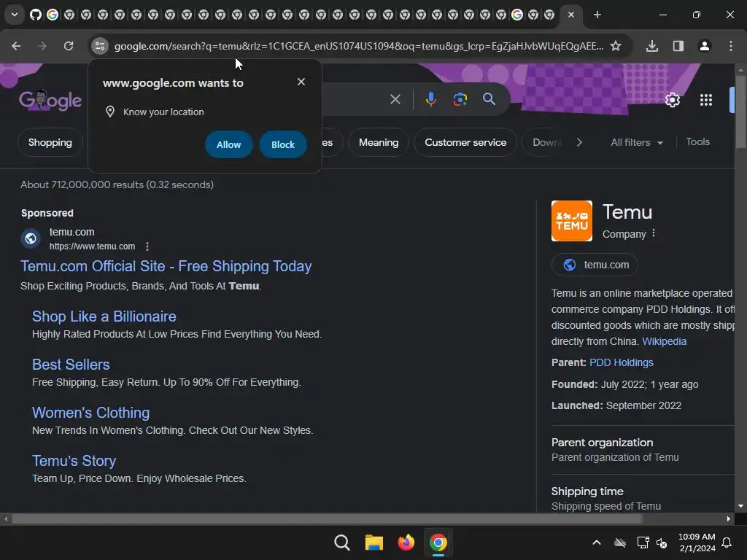Select the Customer service filter chip
Image resolution: width=747 pixels, height=560 pixels.
465,142
